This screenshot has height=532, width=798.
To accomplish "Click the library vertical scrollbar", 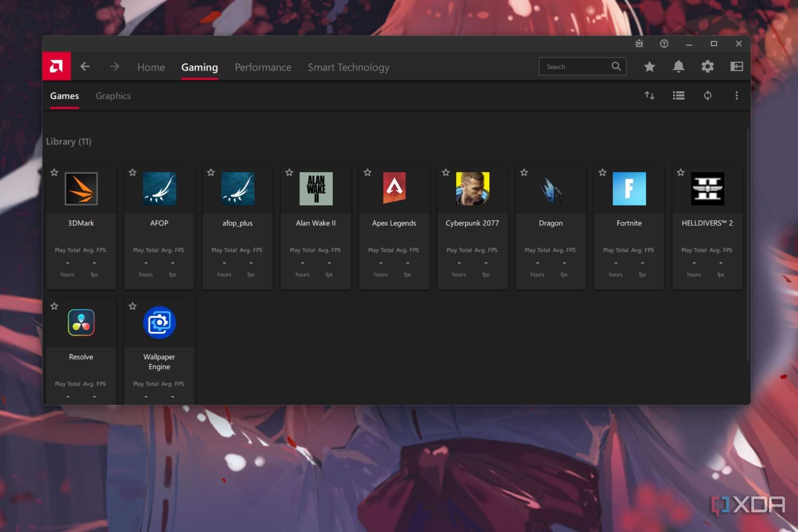I will pyautogui.click(x=748, y=245).
